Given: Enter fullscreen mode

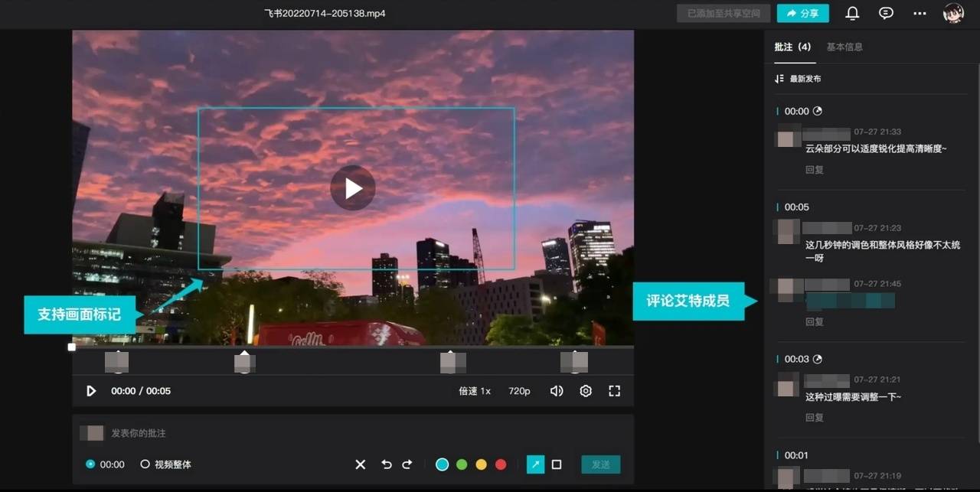Looking at the screenshot, I should point(614,391).
